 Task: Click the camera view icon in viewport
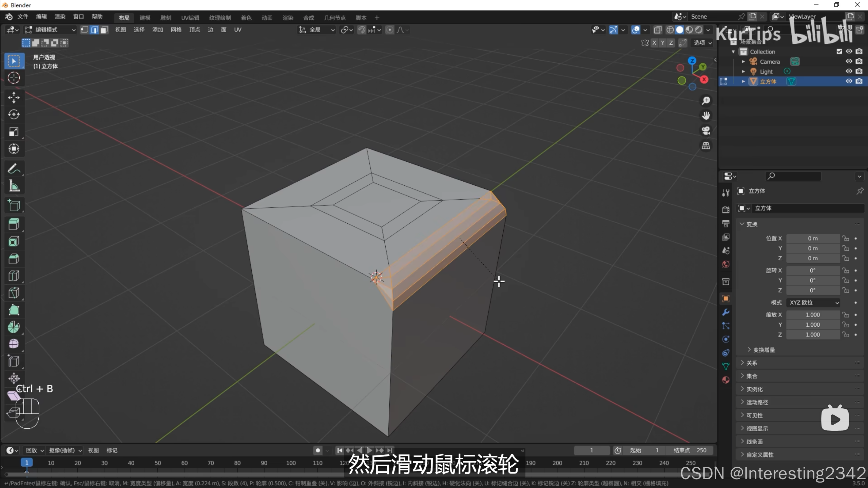click(x=706, y=131)
